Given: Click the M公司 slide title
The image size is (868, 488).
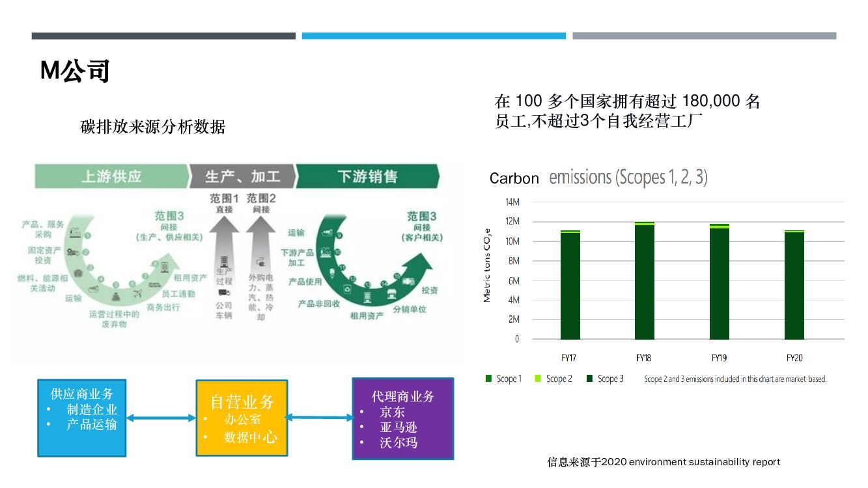Looking at the screenshot, I should [x=75, y=71].
